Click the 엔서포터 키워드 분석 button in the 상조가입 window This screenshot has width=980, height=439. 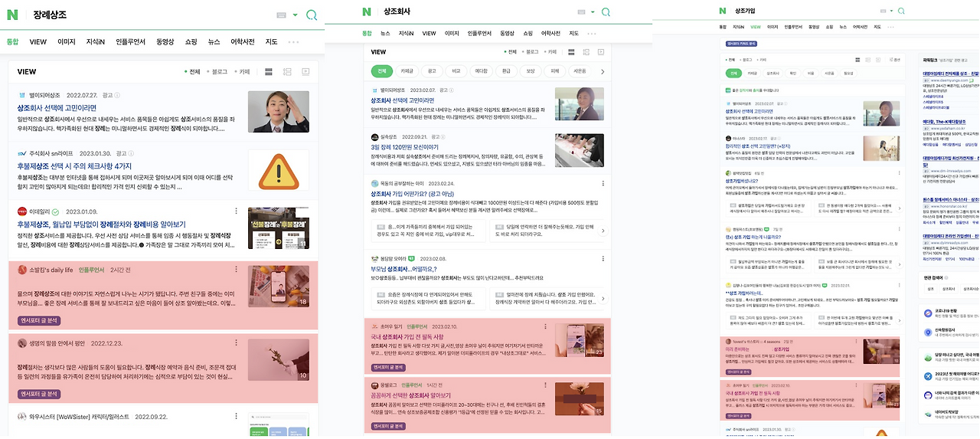[742, 44]
